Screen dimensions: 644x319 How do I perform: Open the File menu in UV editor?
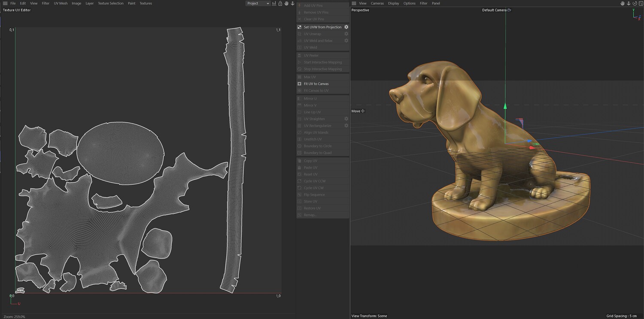pos(13,3)
